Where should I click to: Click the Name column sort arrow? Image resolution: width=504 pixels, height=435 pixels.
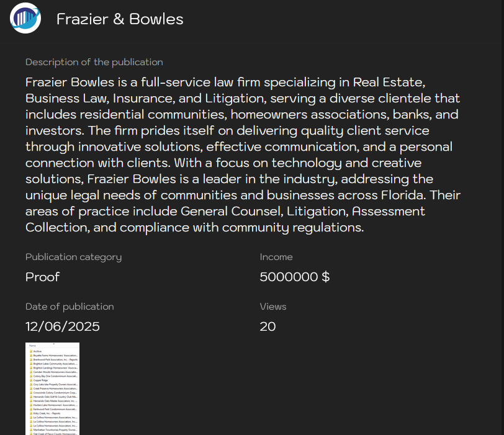click(53, 344)
